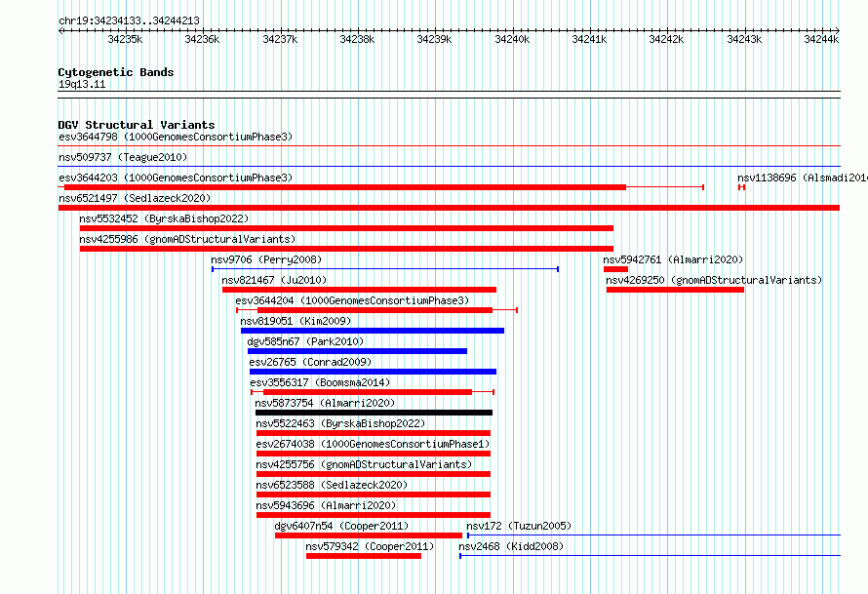The image size is (868, 594).
Task: Click the nsv172 (Tuzun2005) blue line
Action: click(653, 535)
